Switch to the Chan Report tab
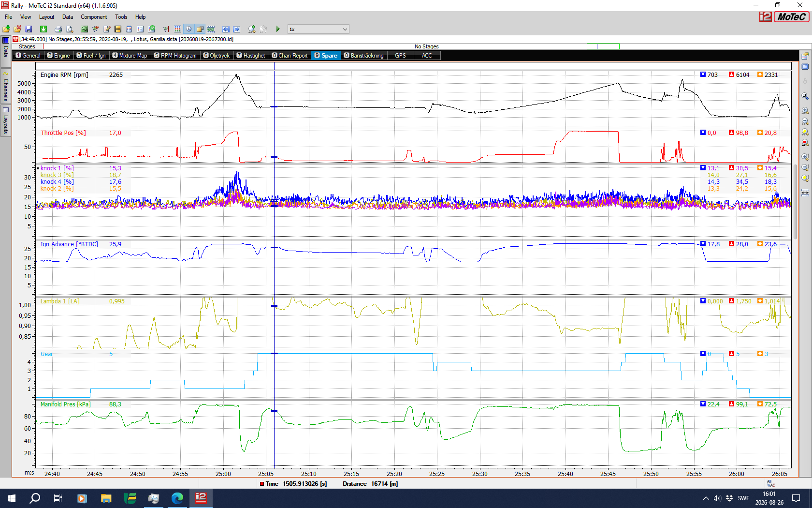The width and height of the screenshot is (812, 508). tap(290, 56)
